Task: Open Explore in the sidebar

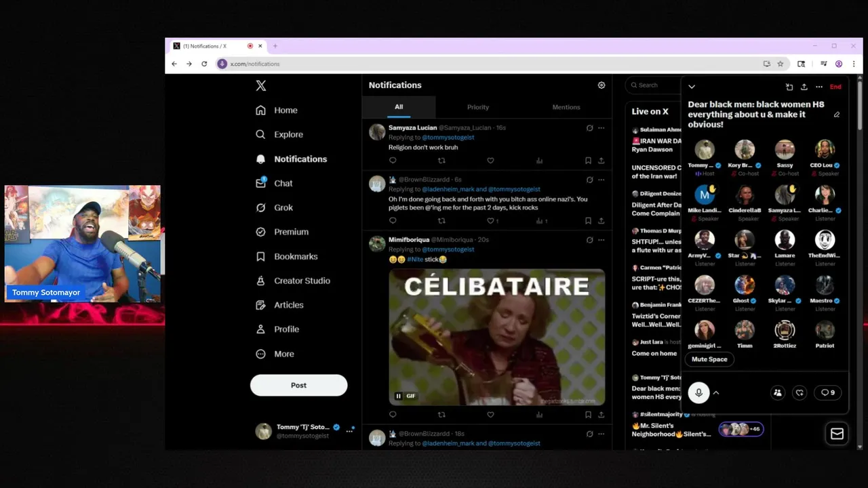Action: [279, 134]
